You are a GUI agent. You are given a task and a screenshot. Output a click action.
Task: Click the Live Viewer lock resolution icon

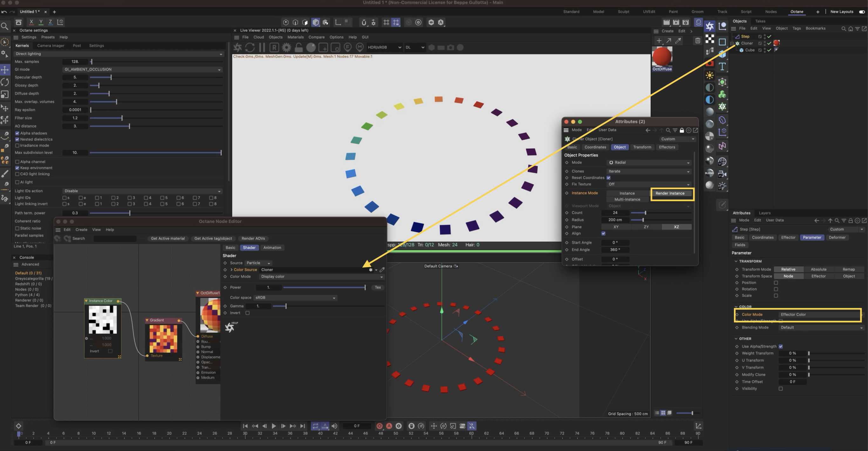[x=299, y=48]
